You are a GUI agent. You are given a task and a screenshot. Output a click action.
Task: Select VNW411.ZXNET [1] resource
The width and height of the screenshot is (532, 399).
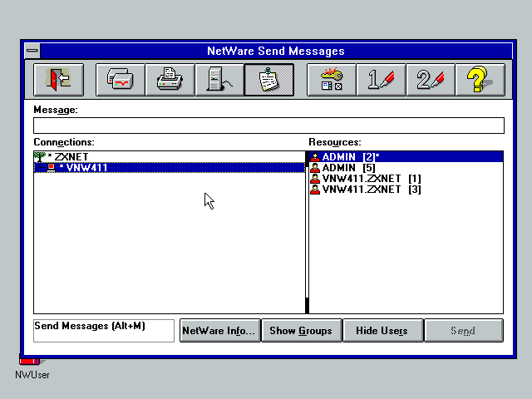tap(406, 179)
